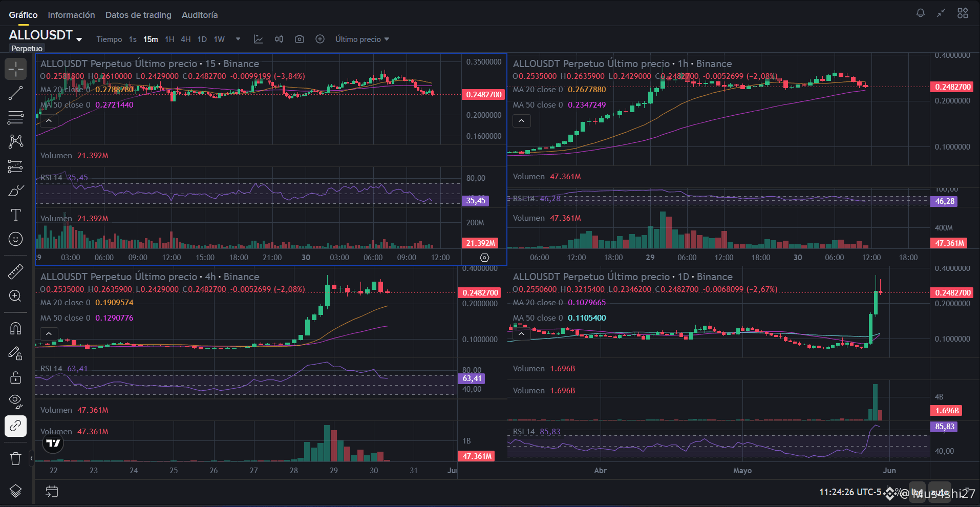Toggle stay in drawing mode pencil-lock
This screenshot has width=980, height=507.
click(16, 353)
